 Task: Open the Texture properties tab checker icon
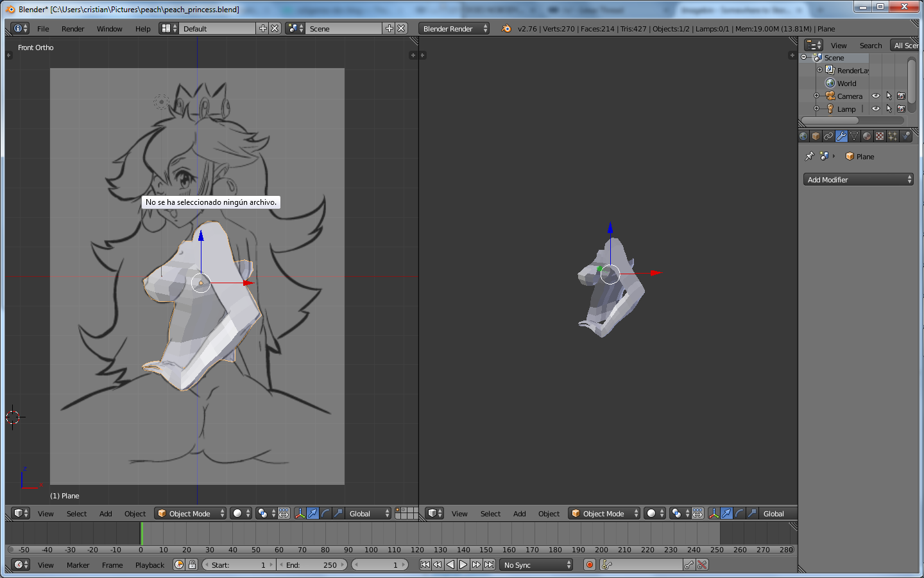click(880, 136)
